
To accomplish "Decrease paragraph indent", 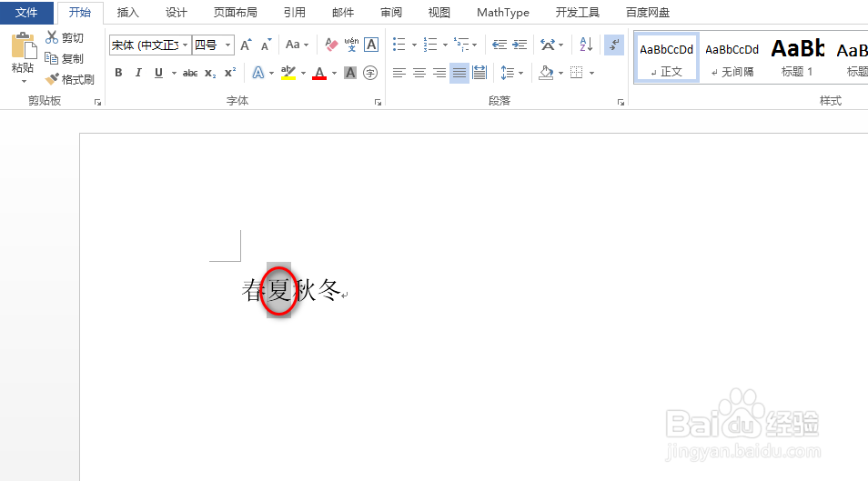I will click(x=500, y=45).
